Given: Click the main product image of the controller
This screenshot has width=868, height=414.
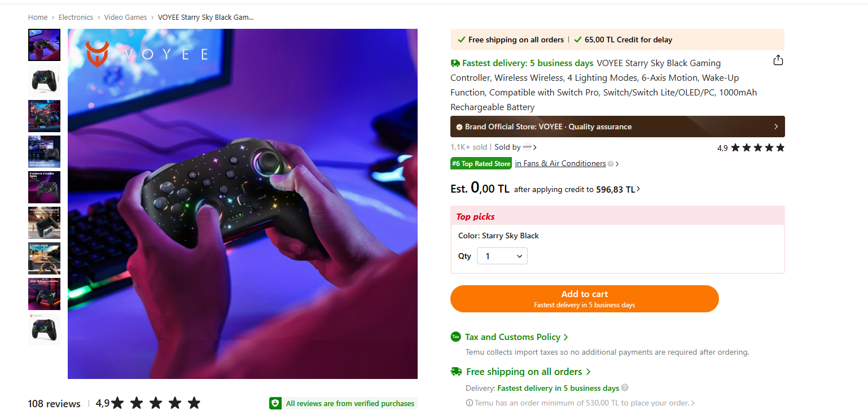Looking at the screenshot, I should [243, 204].
